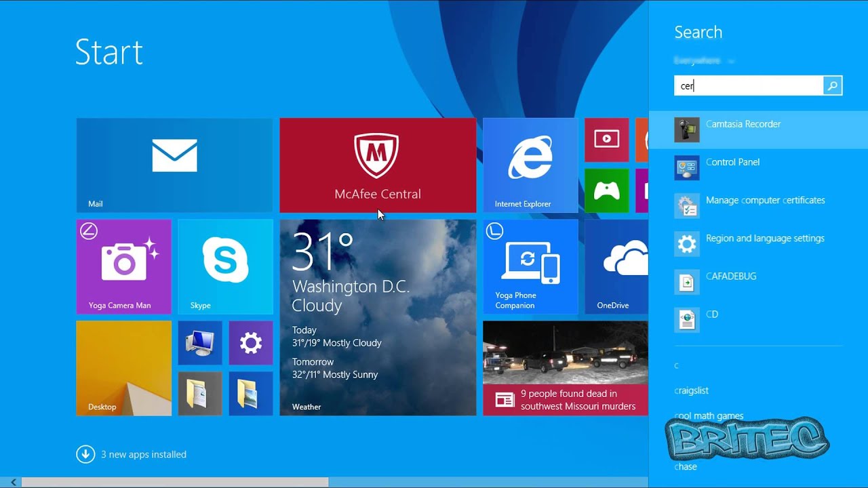Open Region and language settings result
Image resolution: width=868 pixels, height=488 pixels.
pos(758,243)
